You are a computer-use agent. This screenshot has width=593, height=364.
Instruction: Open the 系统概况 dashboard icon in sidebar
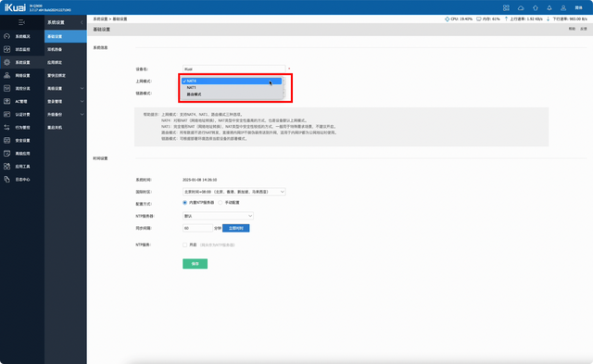(6, 36)
